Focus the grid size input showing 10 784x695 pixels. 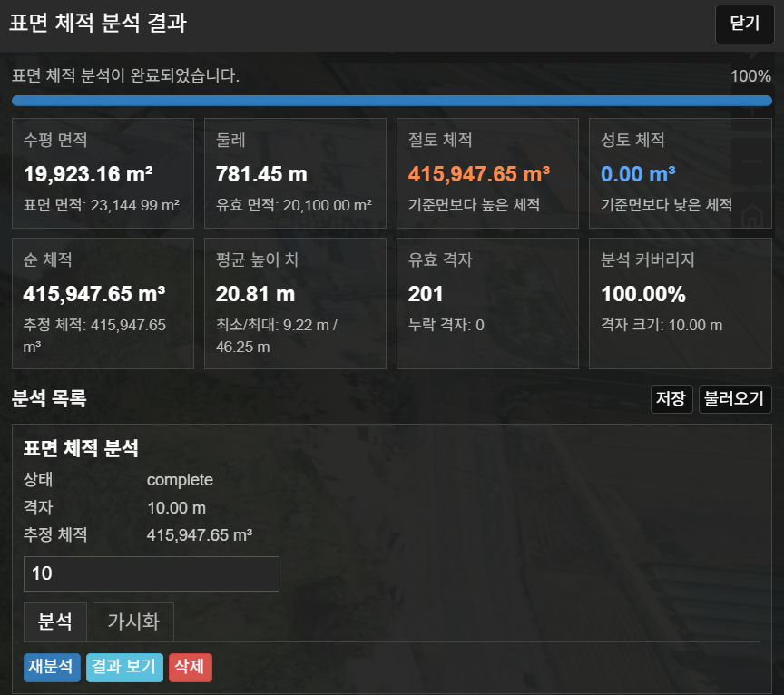(x=151, y=573)
